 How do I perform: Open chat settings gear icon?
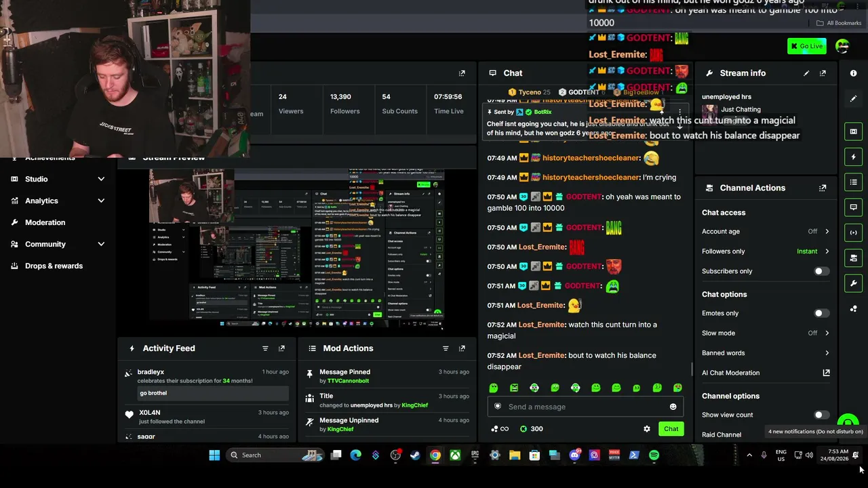(x=647, y=429)
